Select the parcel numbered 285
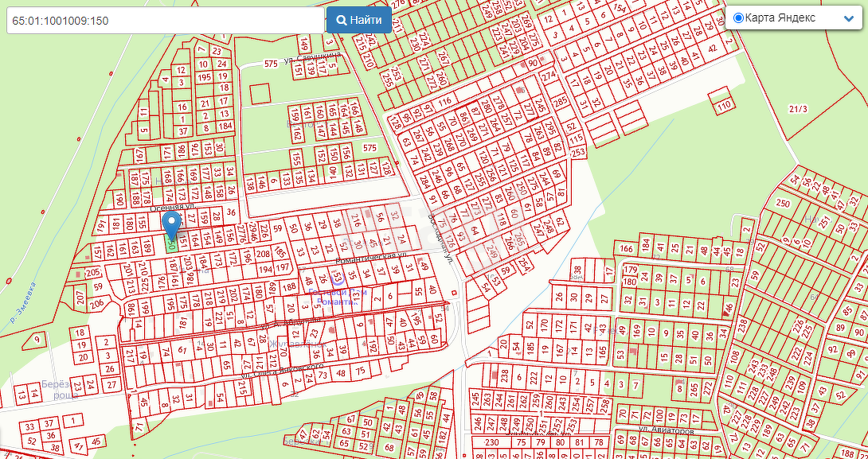The image size is (868, 459). point(561,101)
